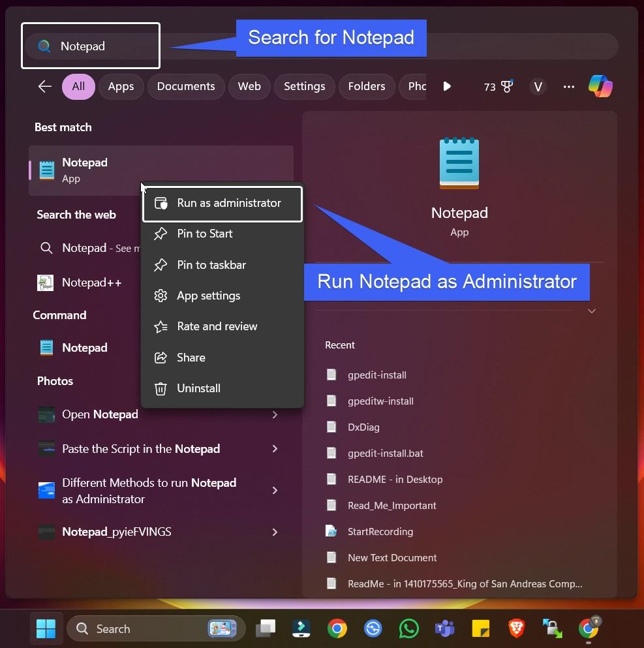The height and width of the screenshot is (648, 644).
Task: Open the three-dot more options menu
Action: tap(569, 87)
